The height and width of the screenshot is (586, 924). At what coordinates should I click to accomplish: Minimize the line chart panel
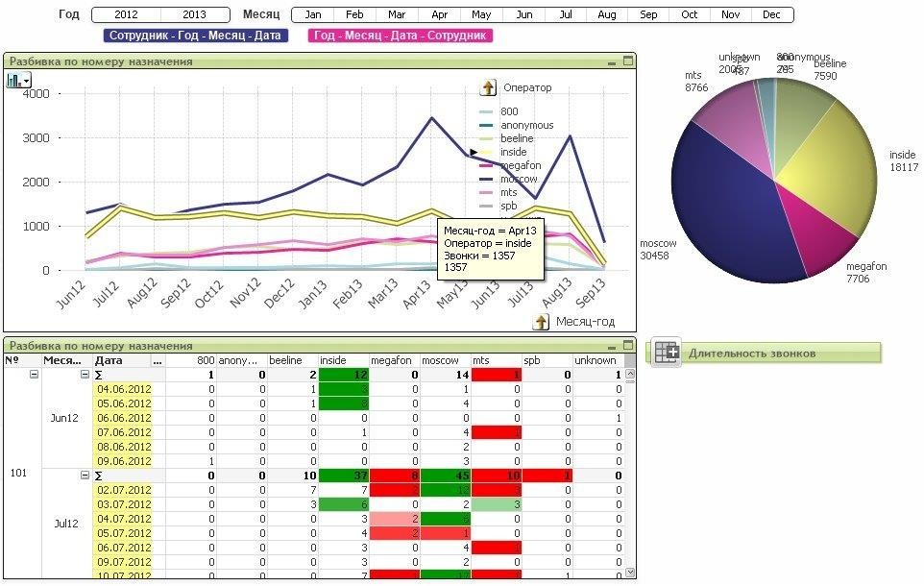click(612, 61)
